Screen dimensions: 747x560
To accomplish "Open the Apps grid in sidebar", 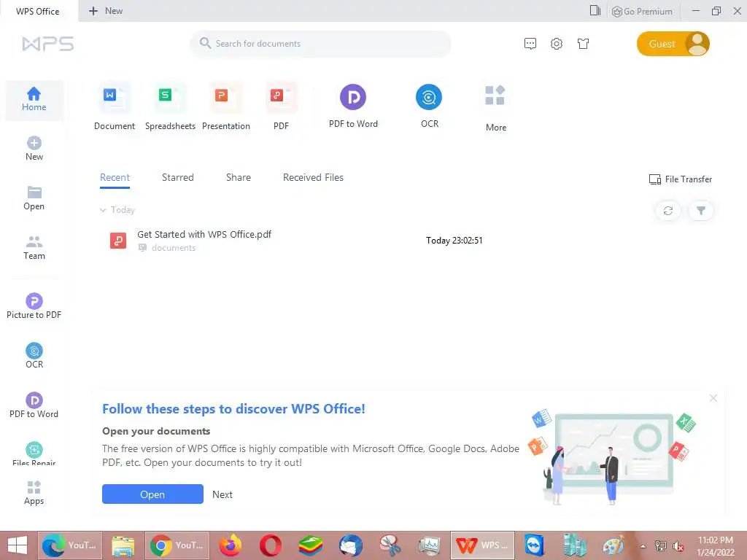I will tap(34, 492).
